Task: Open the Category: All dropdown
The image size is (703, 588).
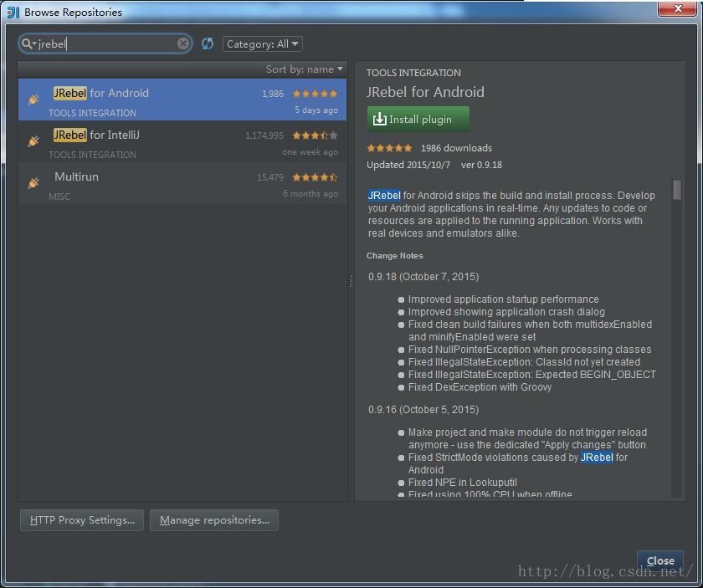Action: pyautogui.click(x=262, y=44)
